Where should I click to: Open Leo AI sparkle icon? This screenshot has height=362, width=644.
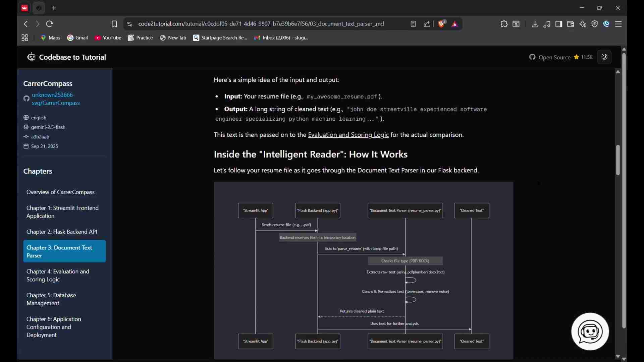tap(583, 24)
